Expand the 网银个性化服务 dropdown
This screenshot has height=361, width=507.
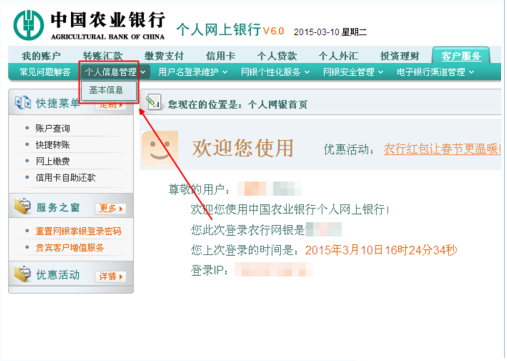275,72
